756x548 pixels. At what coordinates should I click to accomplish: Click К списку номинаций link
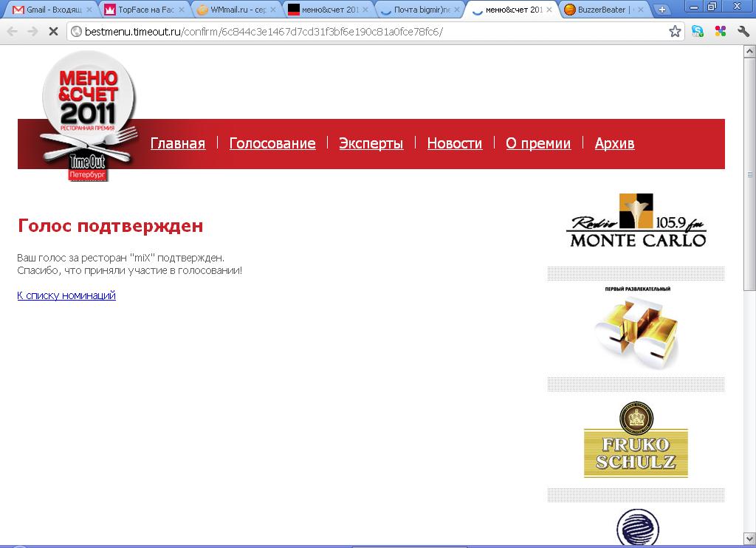tap(66, 295)
